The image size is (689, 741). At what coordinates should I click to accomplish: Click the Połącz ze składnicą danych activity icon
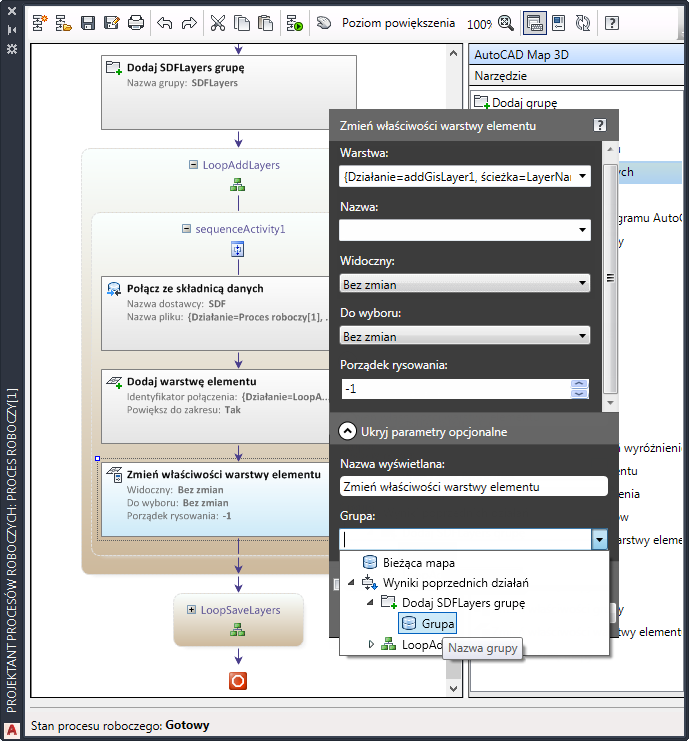(114, 289)
